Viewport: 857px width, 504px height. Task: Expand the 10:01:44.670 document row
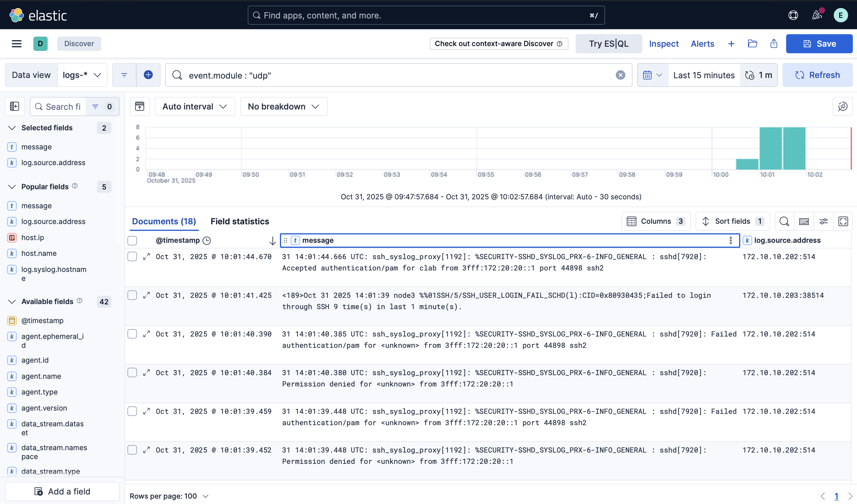(147, 256)
